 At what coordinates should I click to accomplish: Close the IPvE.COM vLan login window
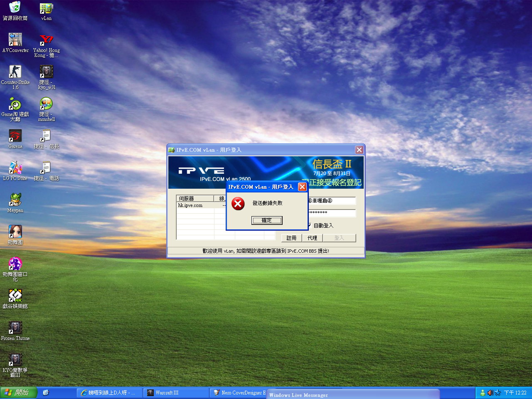(359, 150)
